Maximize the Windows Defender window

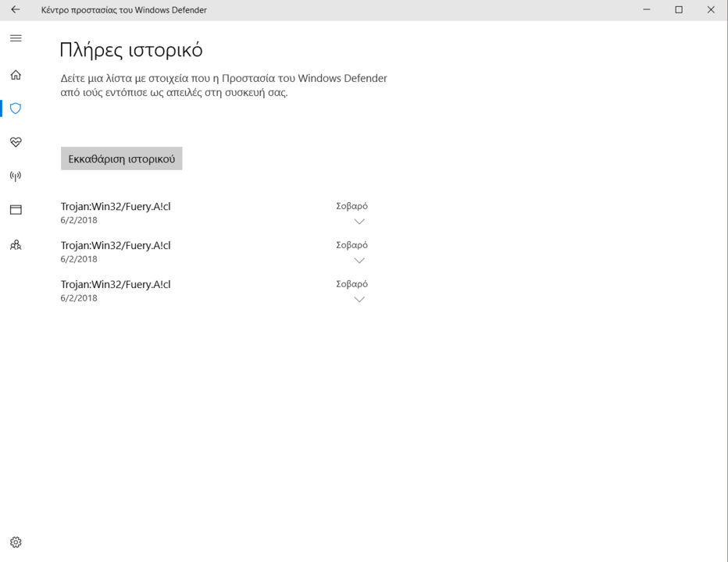[679, 9]
